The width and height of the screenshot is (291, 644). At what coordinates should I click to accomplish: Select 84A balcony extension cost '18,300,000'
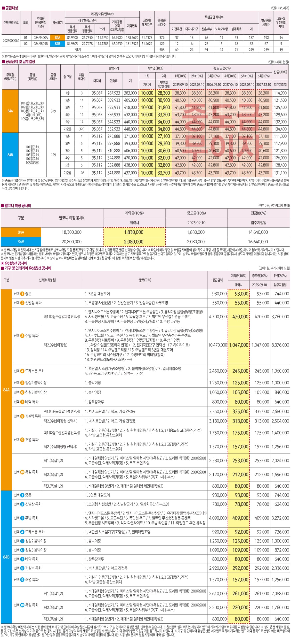coord(72,232)
